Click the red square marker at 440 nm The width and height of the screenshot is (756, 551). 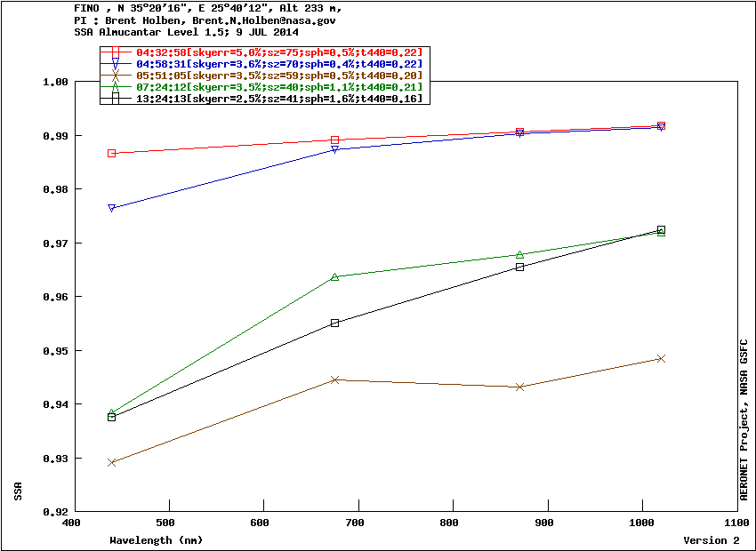(x=112, y=154)
